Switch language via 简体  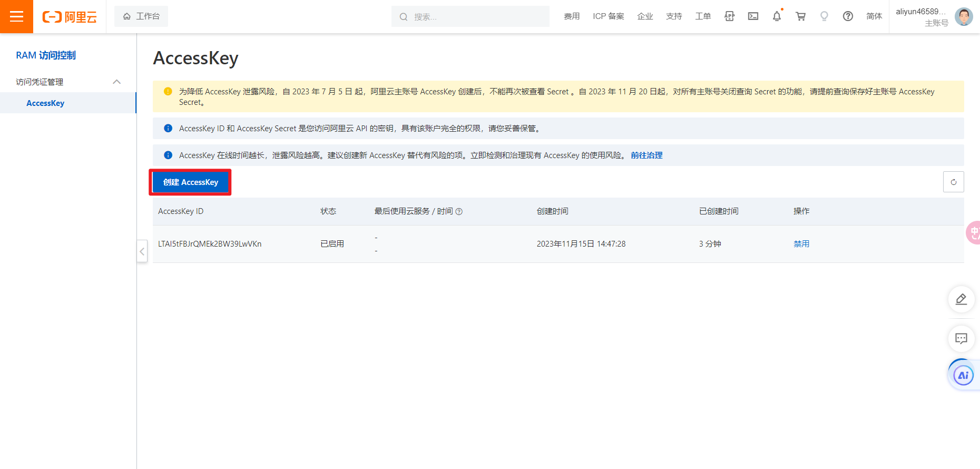(x=874, y=16)
